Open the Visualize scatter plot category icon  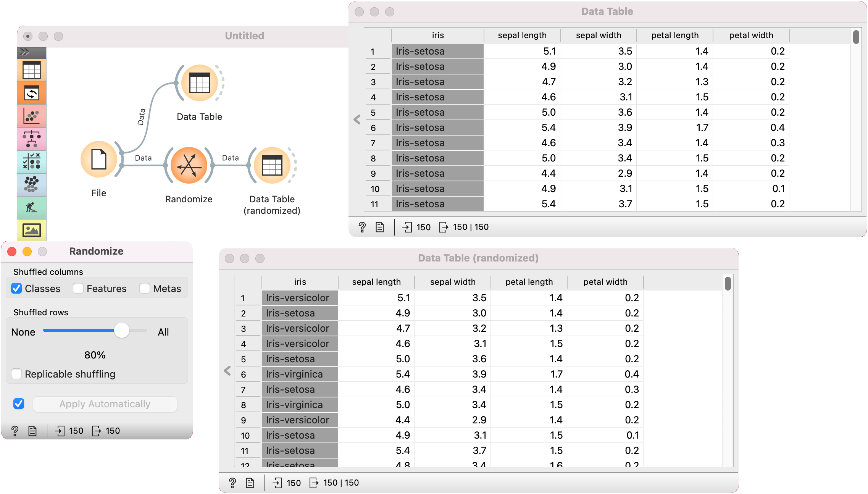pyautogui.click(x=32, y=116)
